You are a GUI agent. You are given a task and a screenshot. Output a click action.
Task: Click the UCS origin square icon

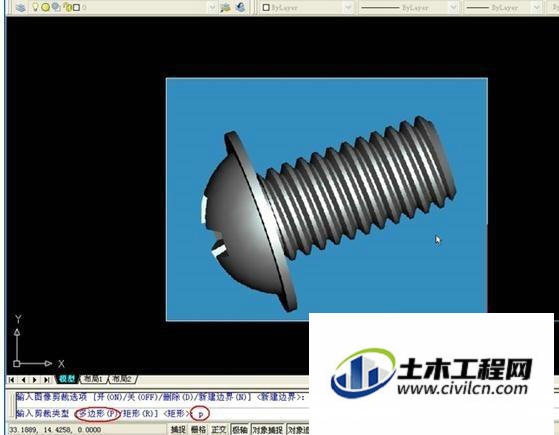pyautogui.click(x=16, y=364)
